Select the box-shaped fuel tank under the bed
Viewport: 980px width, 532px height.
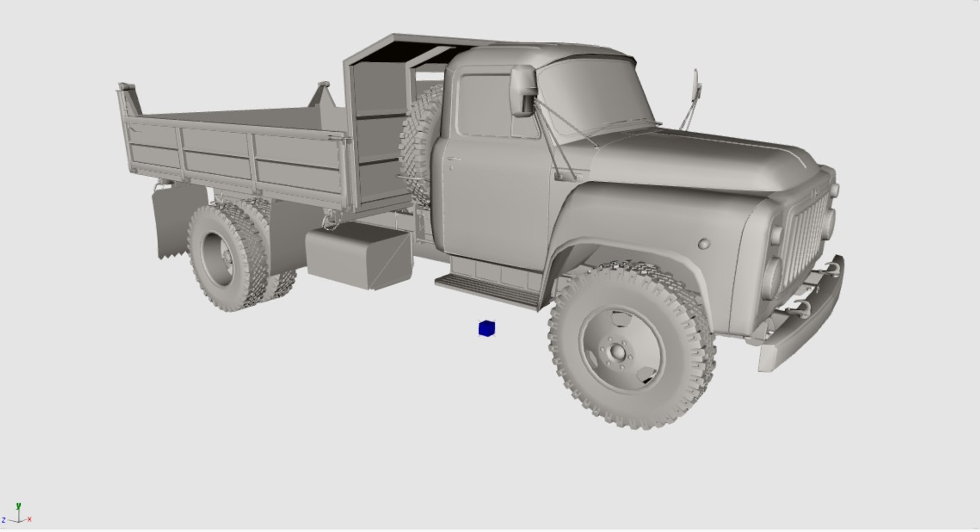pos(358,256)
